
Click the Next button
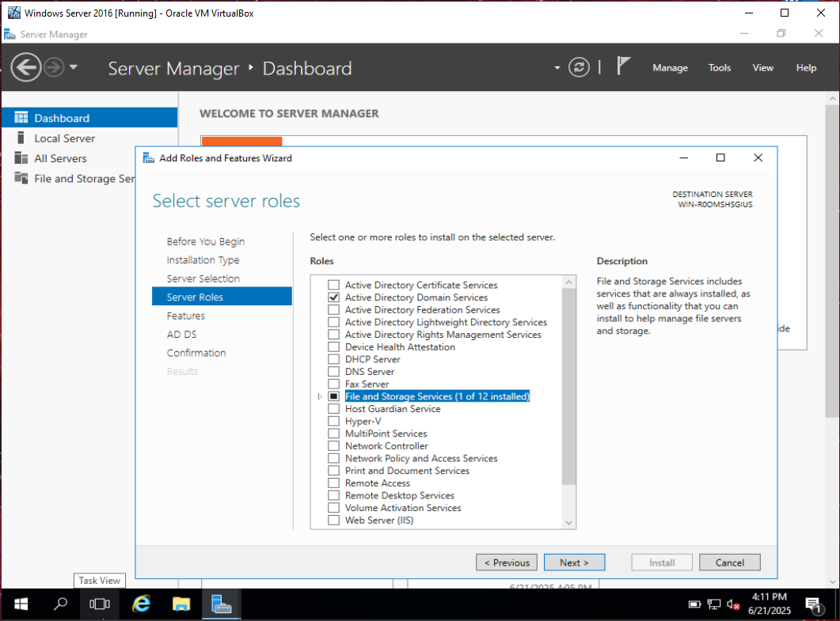pyautogui.click(x=574, y=562)
